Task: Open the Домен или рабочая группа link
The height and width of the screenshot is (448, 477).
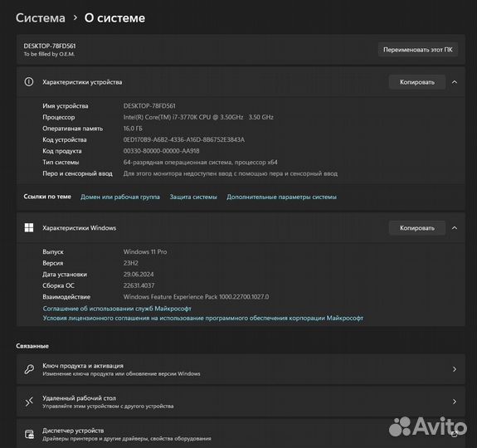Action: point(120,197)
